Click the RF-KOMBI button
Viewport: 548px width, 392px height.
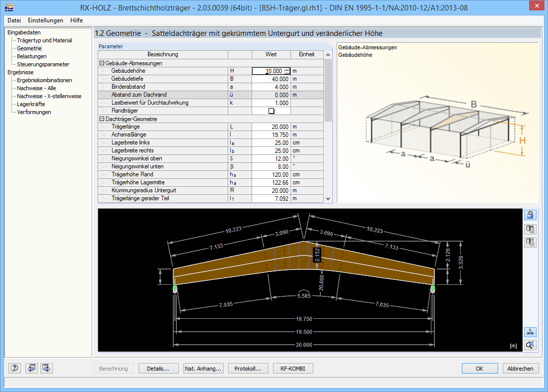tap(293, 369)
